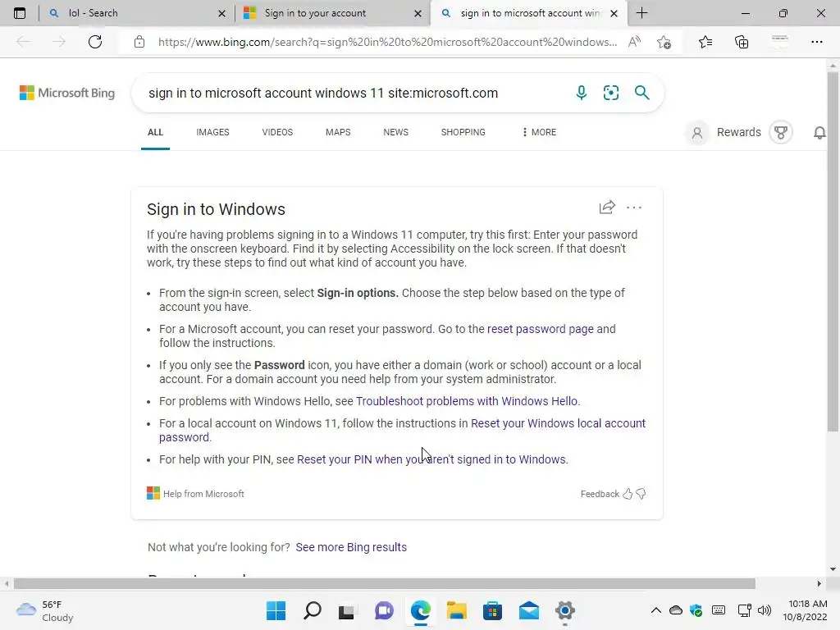Click the browser address bar URL

click(387, 42)
